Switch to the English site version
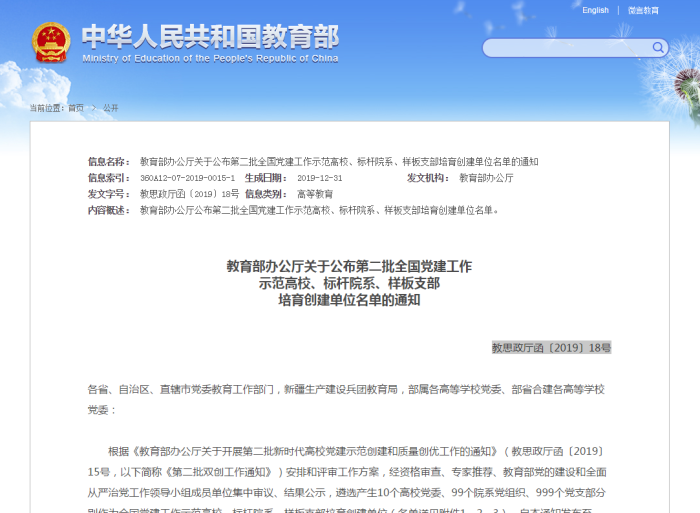This screenshot has height=513, width=700. 595,10
